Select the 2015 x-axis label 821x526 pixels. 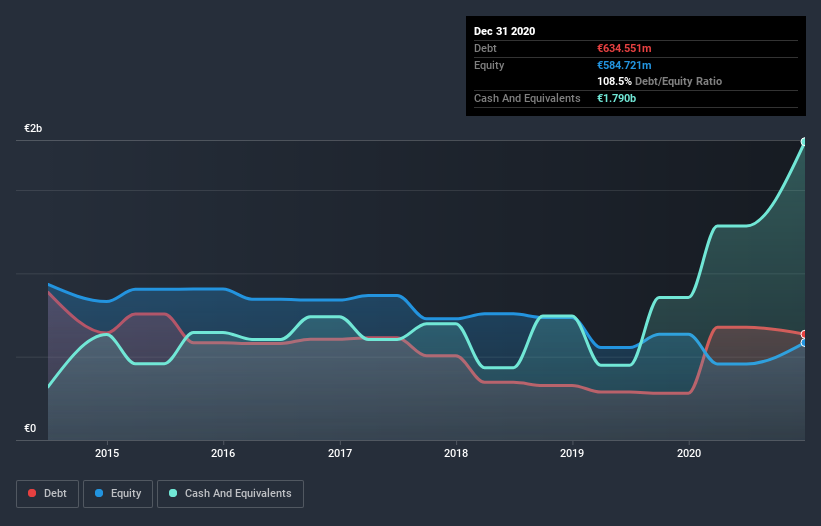[107, 453]
